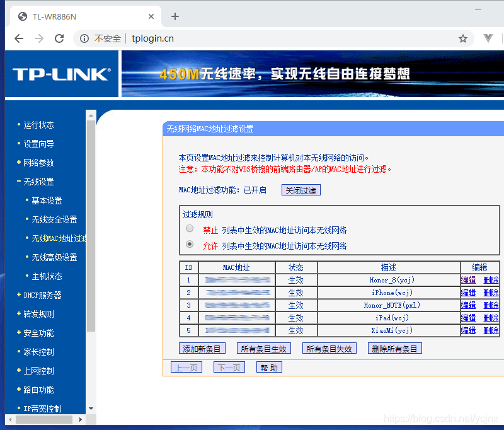
Task: Reload the tplogin.cn page
Action: (59, 38)
